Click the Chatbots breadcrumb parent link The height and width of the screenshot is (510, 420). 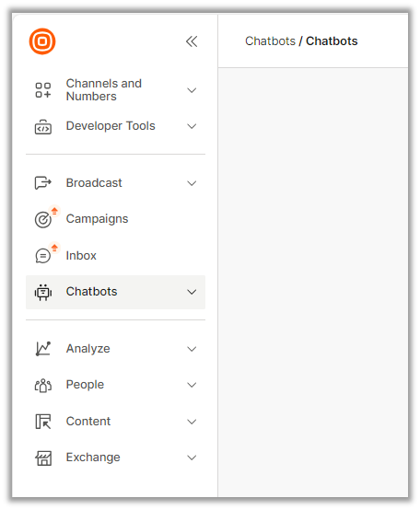click(270, 41)
